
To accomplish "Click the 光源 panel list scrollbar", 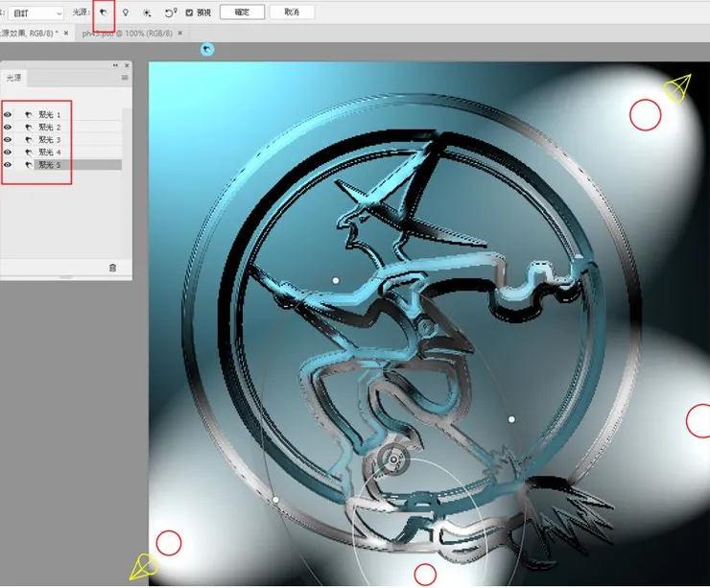I will (127, 181).
